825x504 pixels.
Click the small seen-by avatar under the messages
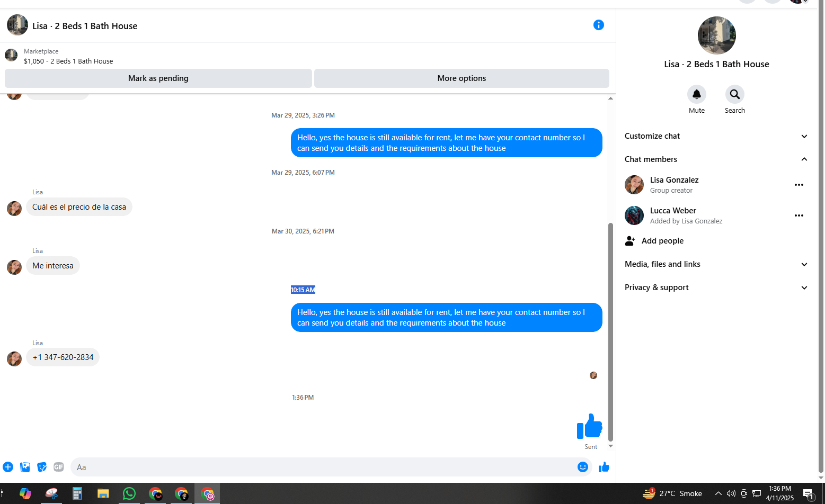coord(593,375)
